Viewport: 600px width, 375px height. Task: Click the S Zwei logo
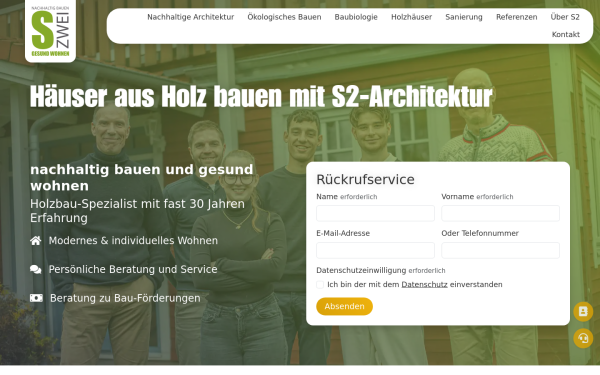(x=50, y=31)
